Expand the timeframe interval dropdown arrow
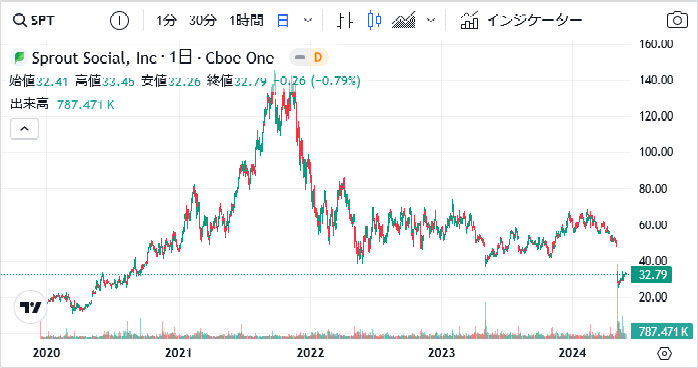698x368 pixels. (308, 20)
